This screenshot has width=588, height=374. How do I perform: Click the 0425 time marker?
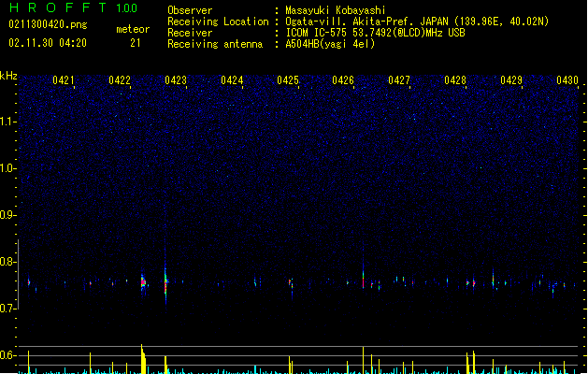point(288,80)
